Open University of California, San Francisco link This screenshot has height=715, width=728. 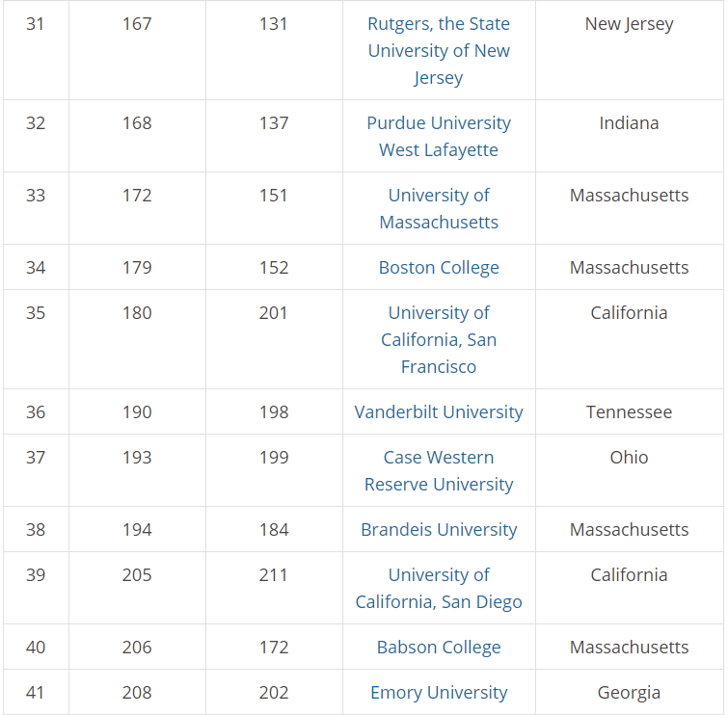[x=439, y=340]
